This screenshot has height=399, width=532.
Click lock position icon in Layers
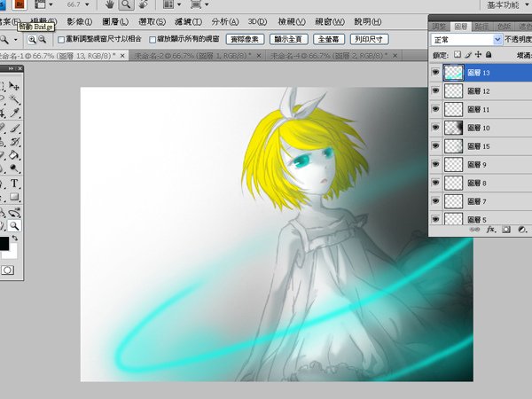[x=478, y=54]
